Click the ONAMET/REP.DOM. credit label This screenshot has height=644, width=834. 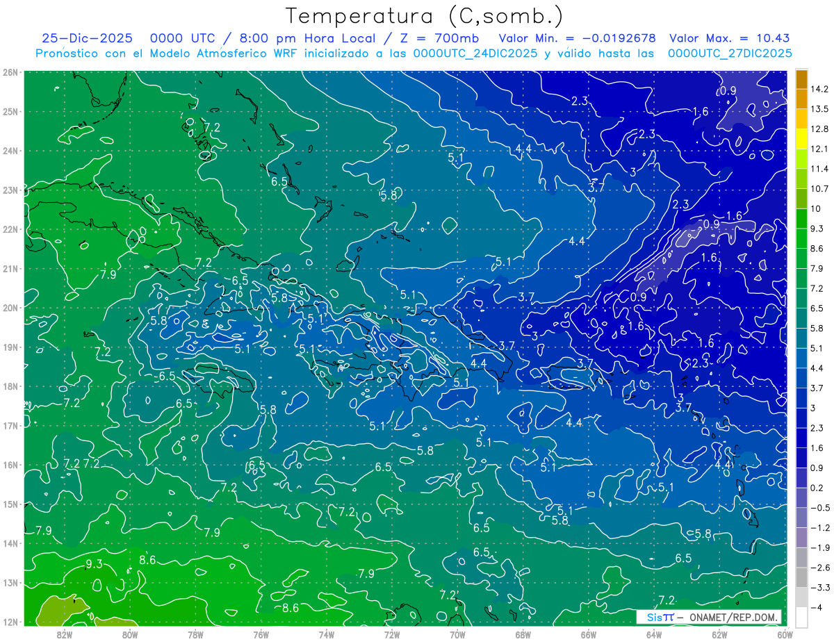pyautogui.click(x=733, y=617)
